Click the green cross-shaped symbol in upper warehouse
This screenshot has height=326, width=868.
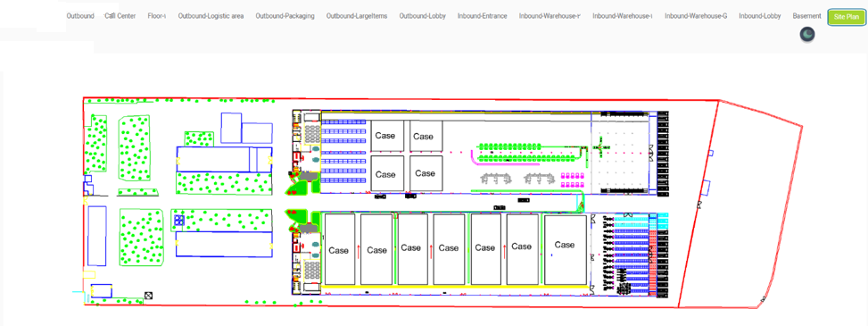pos(600,146)
